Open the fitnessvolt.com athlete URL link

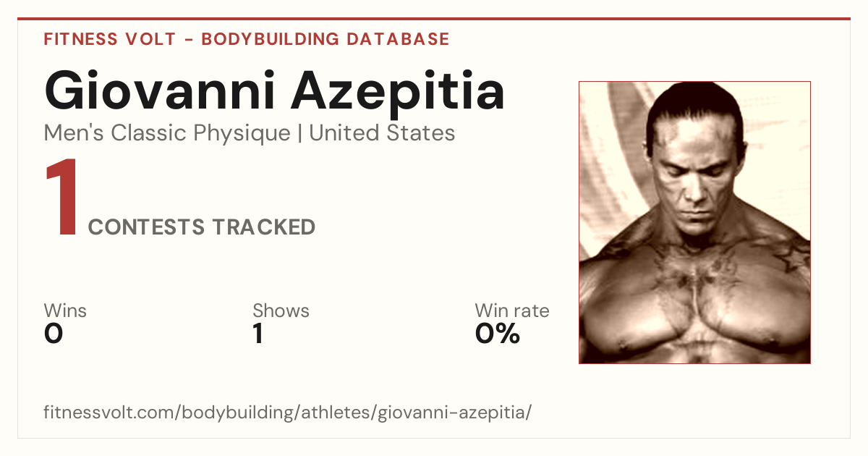coord(288,413)
